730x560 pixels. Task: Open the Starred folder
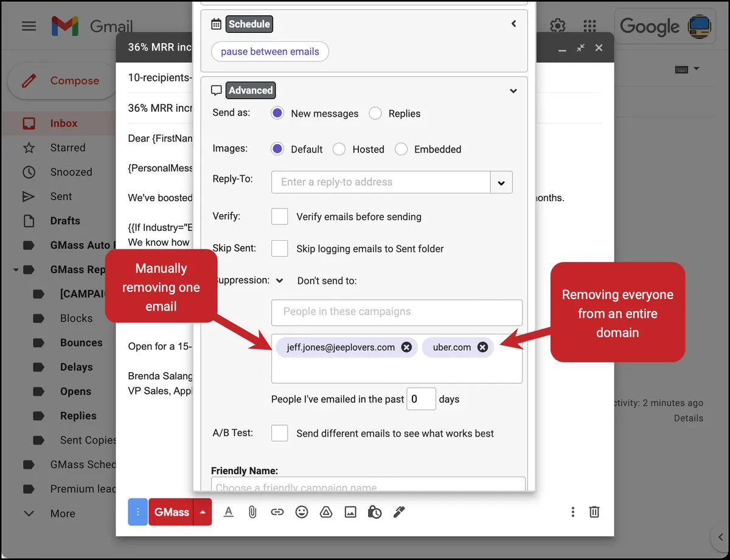[x=68, y=148]
